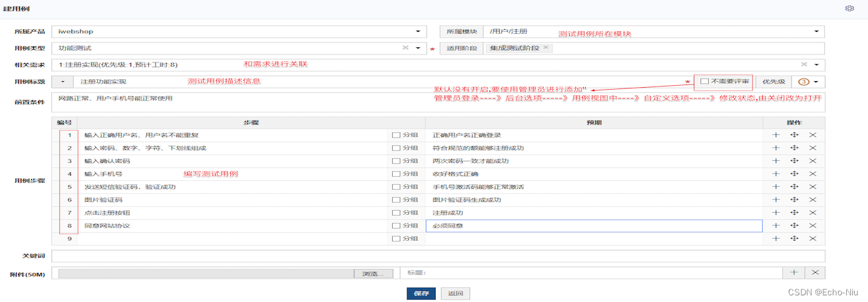Delete step 5 发送短信验证码
Image resolution: width=868 pixels, height=302 pixels.
click(813, 187)
